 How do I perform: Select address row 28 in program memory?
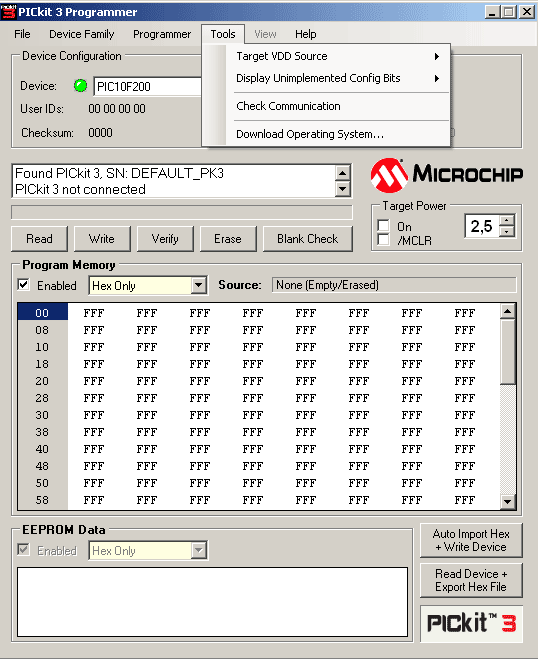click(42, 398)
